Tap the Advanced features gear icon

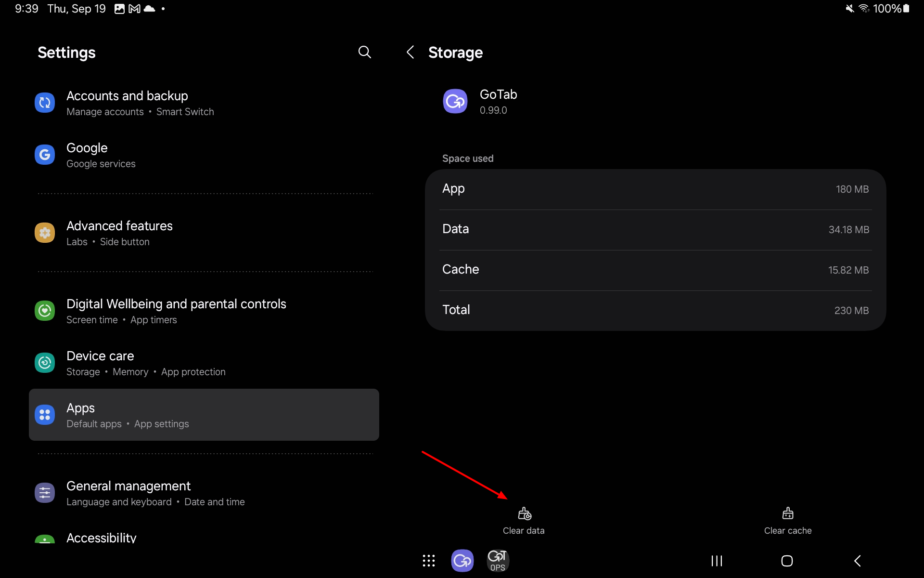44,233
